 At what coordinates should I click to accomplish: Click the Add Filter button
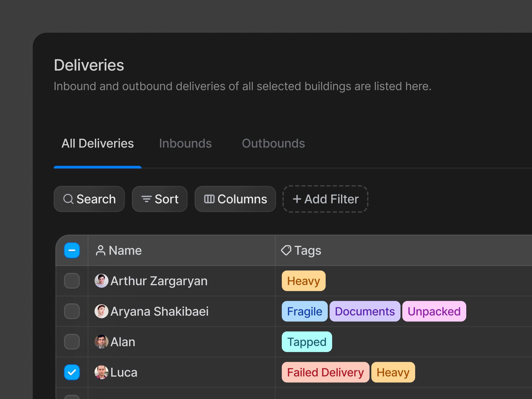(325, 199)
